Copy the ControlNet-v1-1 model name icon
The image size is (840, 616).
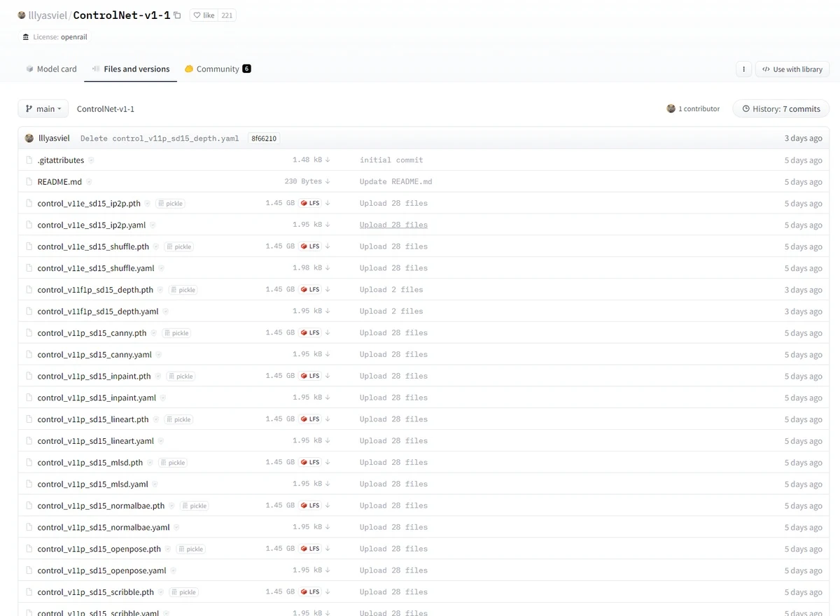pos(177,15)
